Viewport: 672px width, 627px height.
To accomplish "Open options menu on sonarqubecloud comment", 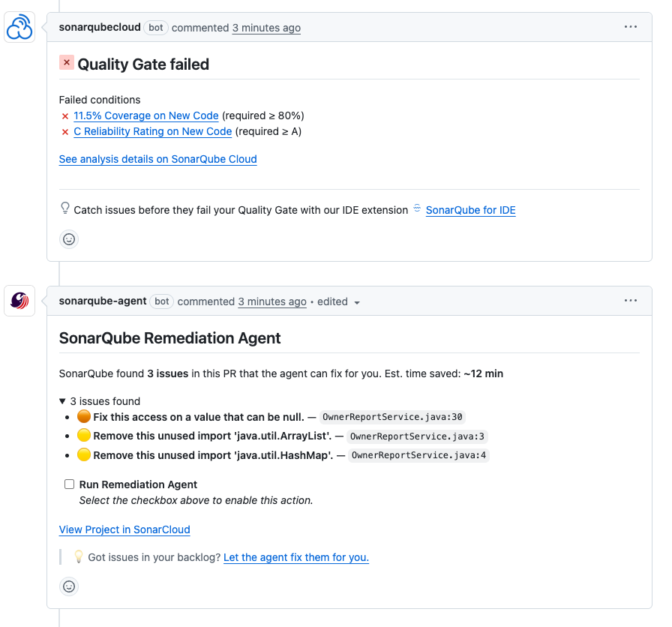I will [630, 27].
